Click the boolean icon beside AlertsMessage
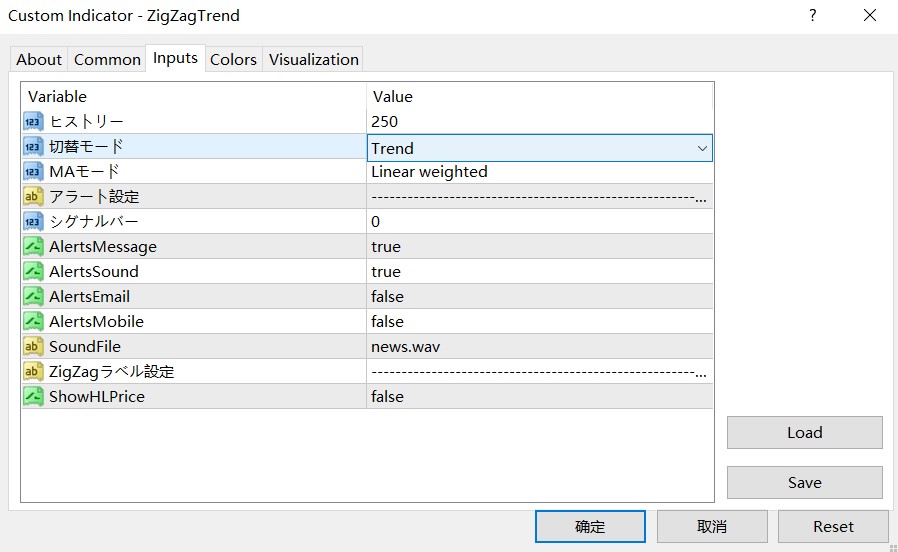 [x=33, y=247]
